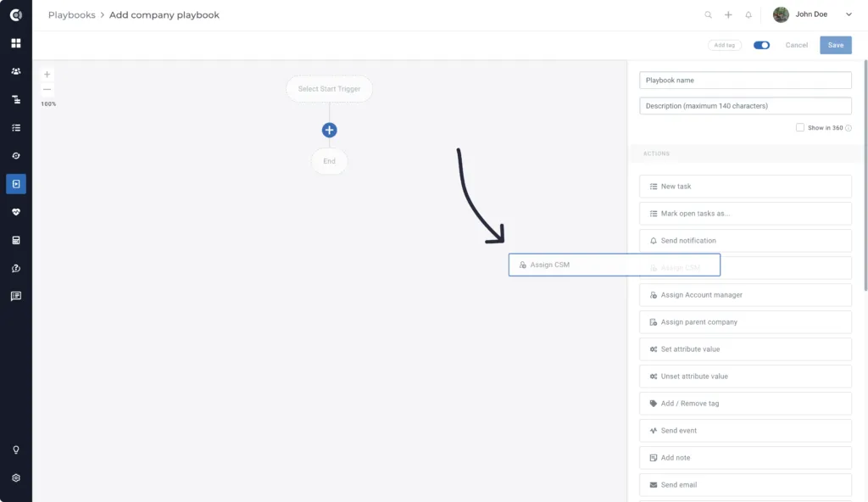
Task: Select the Unset attribute value action
Action: tap(745, 376)
